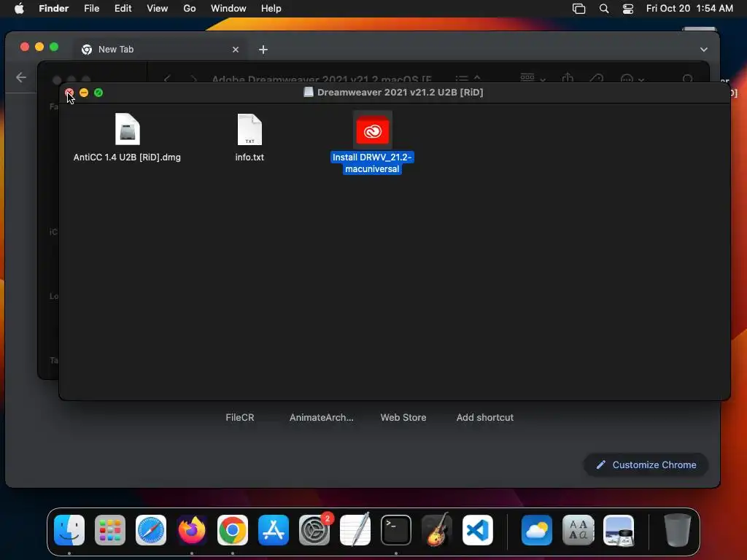The height and width of the screenshot is (560, 747).
Task: Minimize the Dreamweaver 2021 Finder window
Action: [x=84, y=93]
